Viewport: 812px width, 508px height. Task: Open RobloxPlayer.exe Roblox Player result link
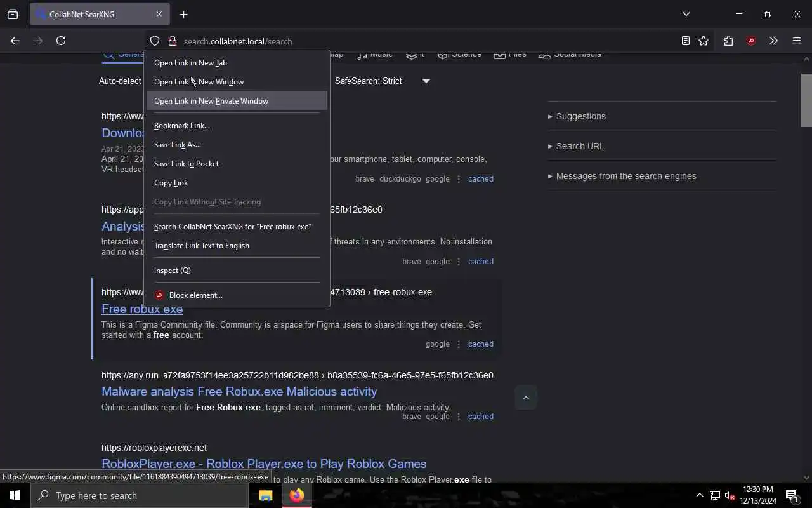coord(264,464)
